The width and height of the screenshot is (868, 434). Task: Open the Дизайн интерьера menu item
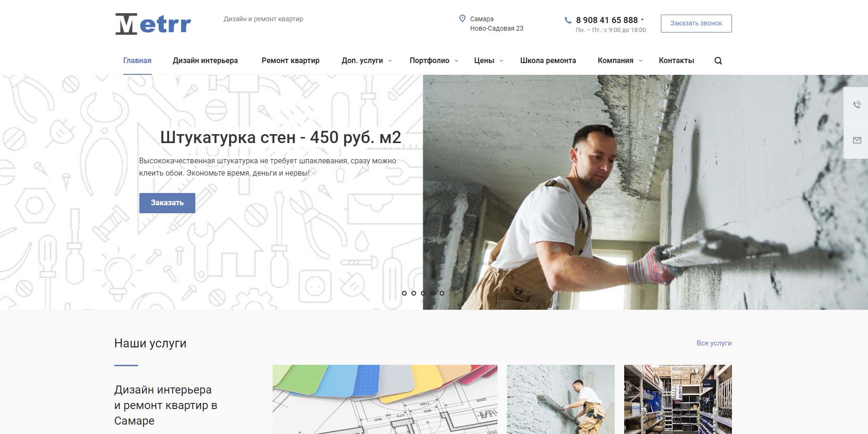click(x=205, y=61)
